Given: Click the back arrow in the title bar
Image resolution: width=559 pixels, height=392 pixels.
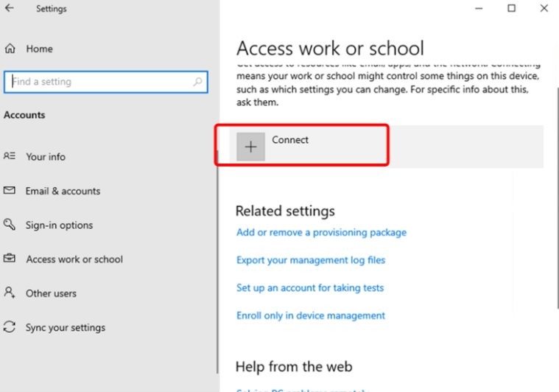Looking at the screenshot, I should click(x=9, y=9).
